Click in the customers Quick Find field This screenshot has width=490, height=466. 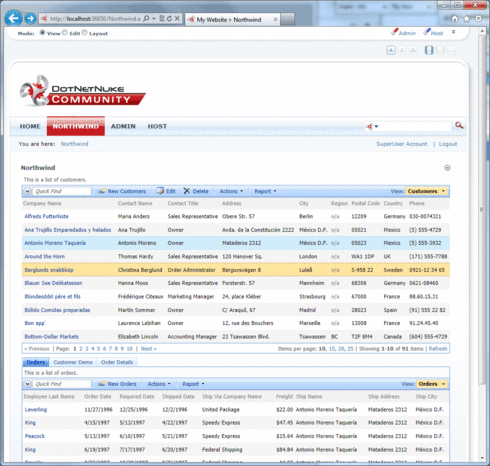point(61,191)
